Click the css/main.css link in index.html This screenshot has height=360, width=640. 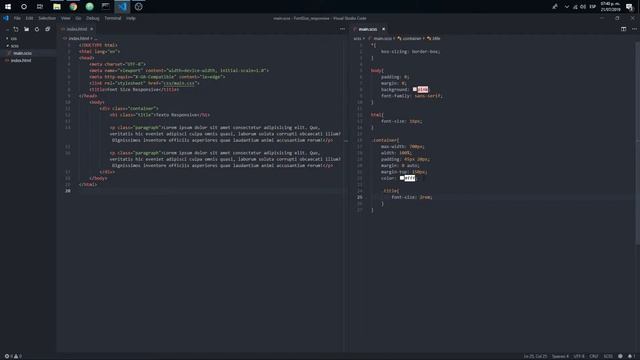point(179,83)
